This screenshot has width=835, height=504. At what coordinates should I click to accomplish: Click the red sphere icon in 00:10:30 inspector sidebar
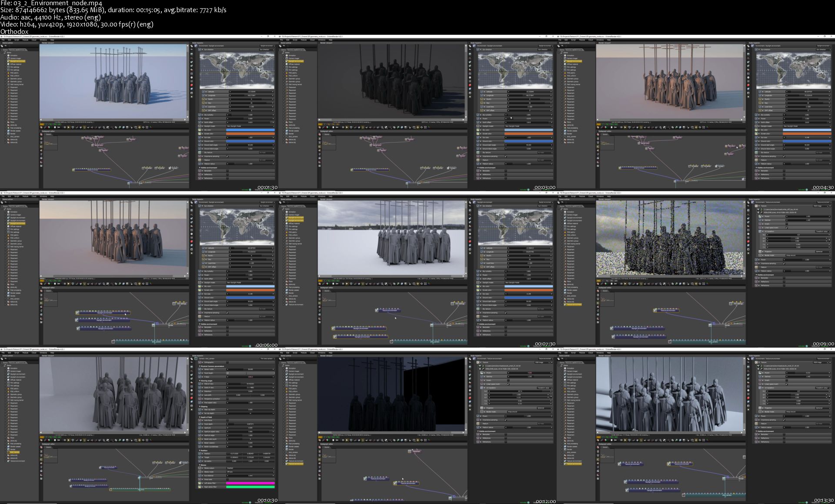tap(192, 398)
